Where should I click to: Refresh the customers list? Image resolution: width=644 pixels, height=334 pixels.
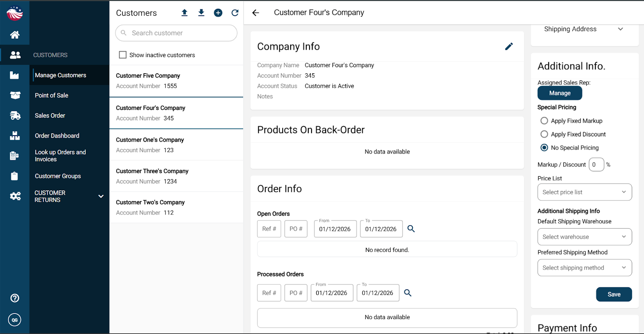(x=235, y=13)
